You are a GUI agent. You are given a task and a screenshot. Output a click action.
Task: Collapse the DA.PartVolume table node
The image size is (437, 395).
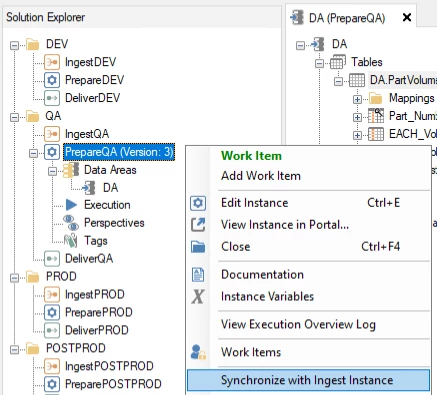(338, 81)
